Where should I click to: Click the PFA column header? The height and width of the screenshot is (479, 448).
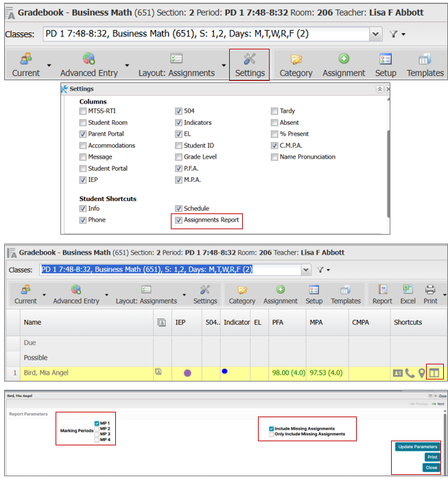(x=277, y=322)
